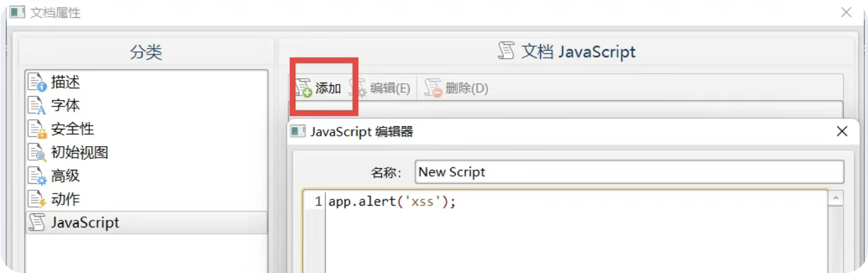Viewport: 868px width, 273px height.
Task: Select the 动作 lightning document icon
Action: click(x=38, y=199)
